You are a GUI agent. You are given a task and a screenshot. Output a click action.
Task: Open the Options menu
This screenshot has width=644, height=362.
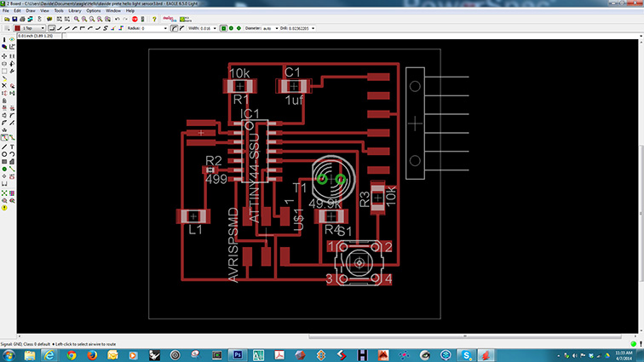[93, 11]
